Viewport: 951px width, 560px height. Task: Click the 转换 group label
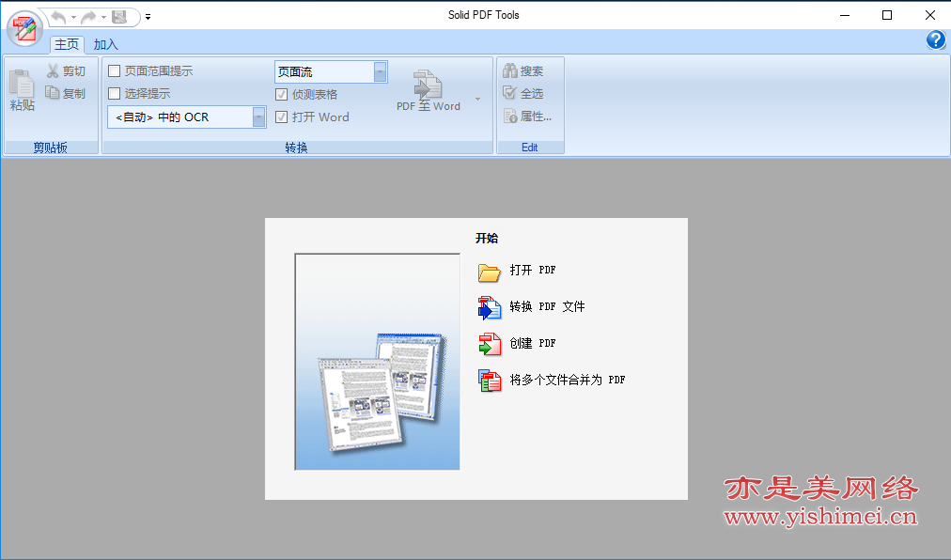(297, 148)
